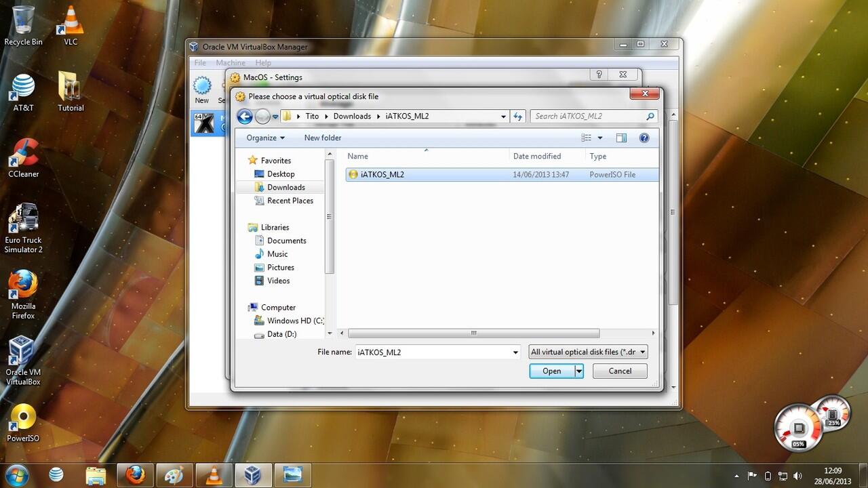This screenshot has width=868, height=488.
Task: Show hidden system tray icons
Action: point(737,476)
